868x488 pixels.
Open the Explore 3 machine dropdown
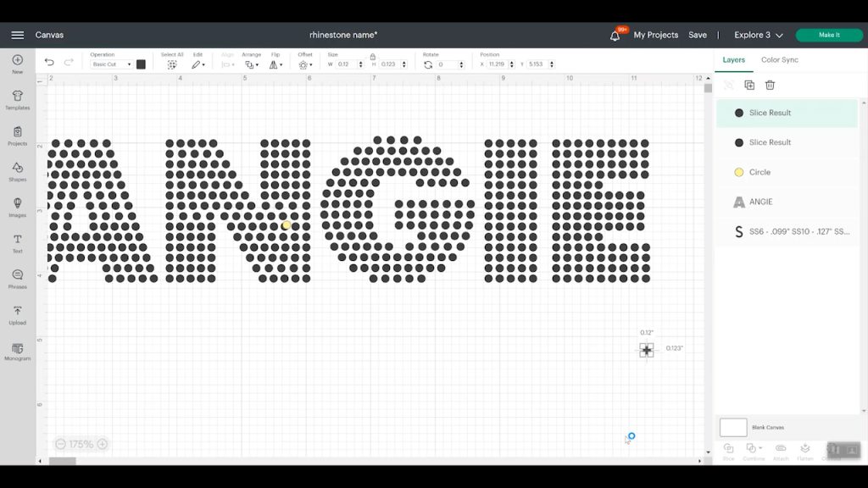click(x=759, y=35)
